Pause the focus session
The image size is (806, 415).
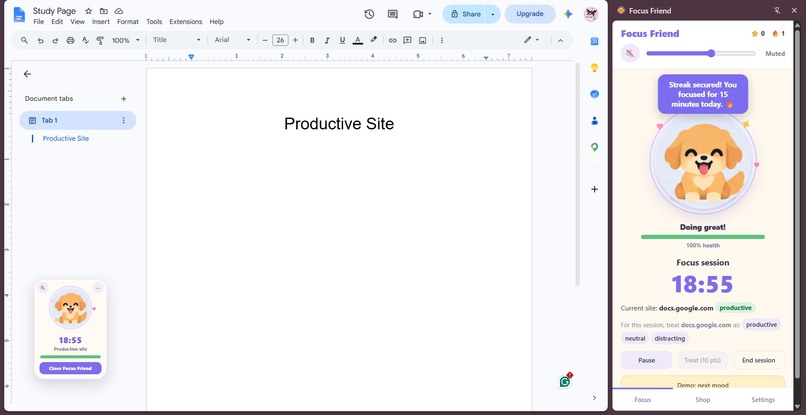coord(646,360)
